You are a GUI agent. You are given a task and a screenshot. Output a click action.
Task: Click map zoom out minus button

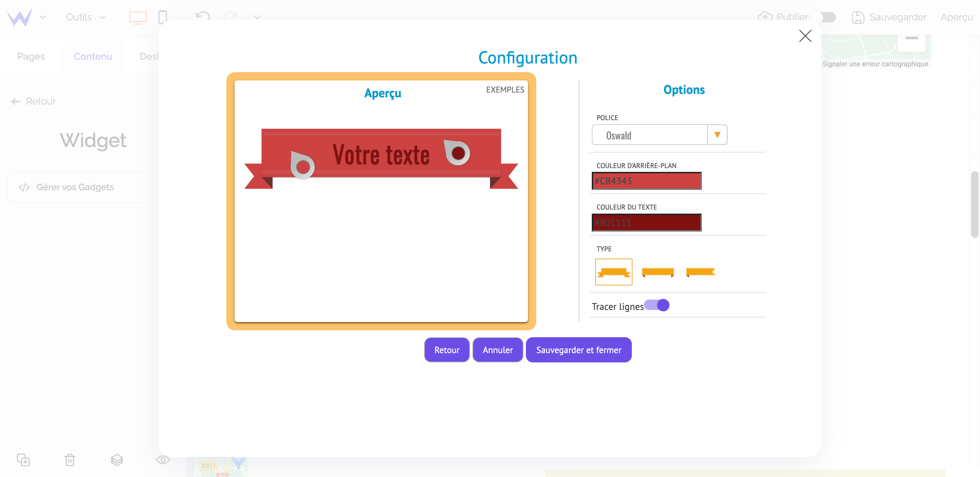click(911, 38)
